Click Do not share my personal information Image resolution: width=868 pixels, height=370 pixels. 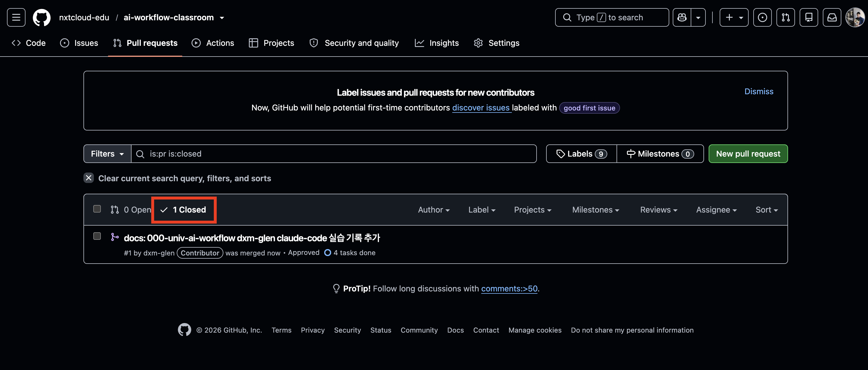coord(632,330)
